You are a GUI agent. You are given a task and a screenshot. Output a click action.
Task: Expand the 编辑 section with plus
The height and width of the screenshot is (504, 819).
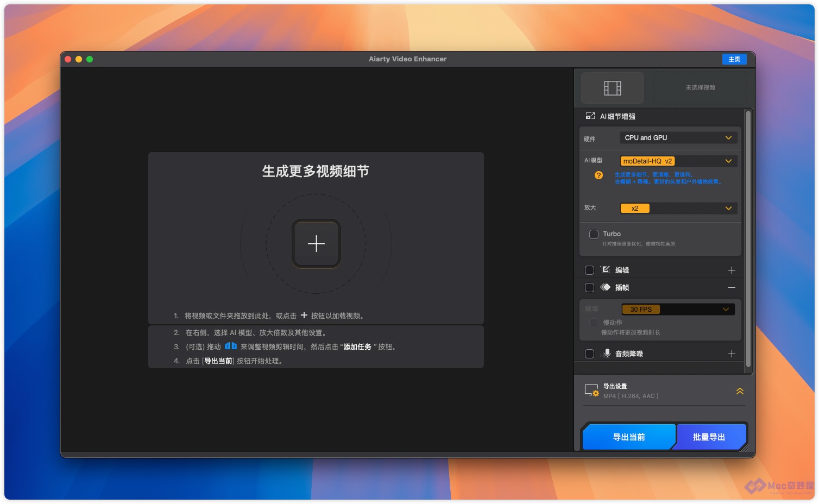pos(732,270)
